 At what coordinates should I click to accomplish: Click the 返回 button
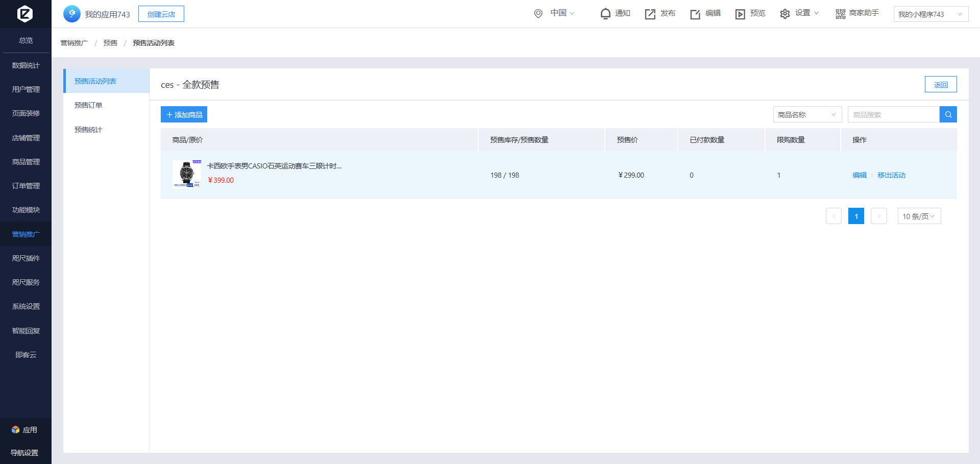(x=941, y=84)
